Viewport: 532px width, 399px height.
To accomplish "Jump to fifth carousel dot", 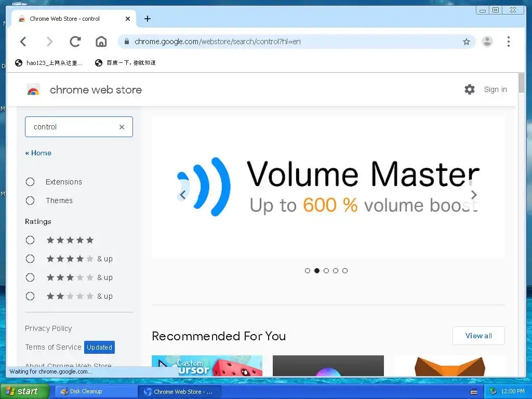I will pos(345,271).
